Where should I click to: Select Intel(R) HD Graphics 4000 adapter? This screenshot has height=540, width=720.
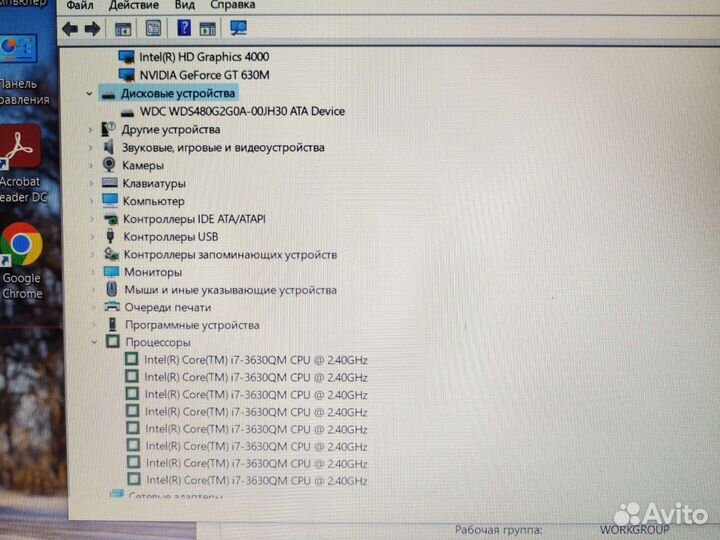204,57
